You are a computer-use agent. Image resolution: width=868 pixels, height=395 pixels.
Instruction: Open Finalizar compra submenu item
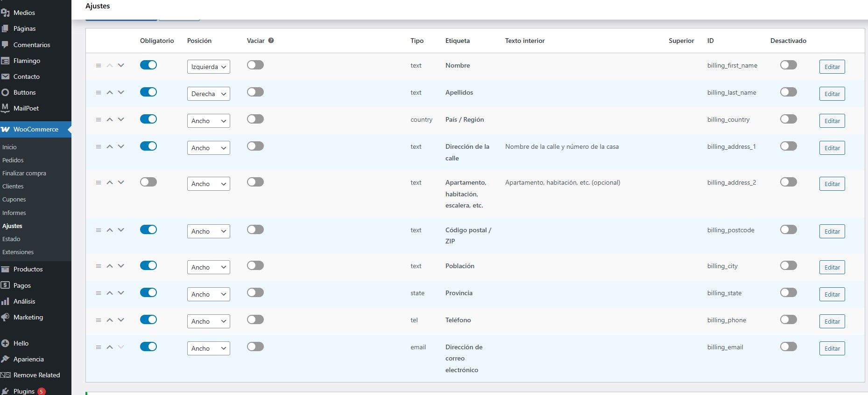tap(24, 173)
